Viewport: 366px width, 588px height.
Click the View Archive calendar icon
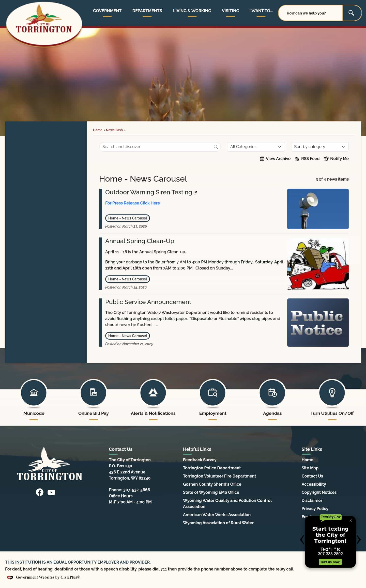click(x=262, y=159)
